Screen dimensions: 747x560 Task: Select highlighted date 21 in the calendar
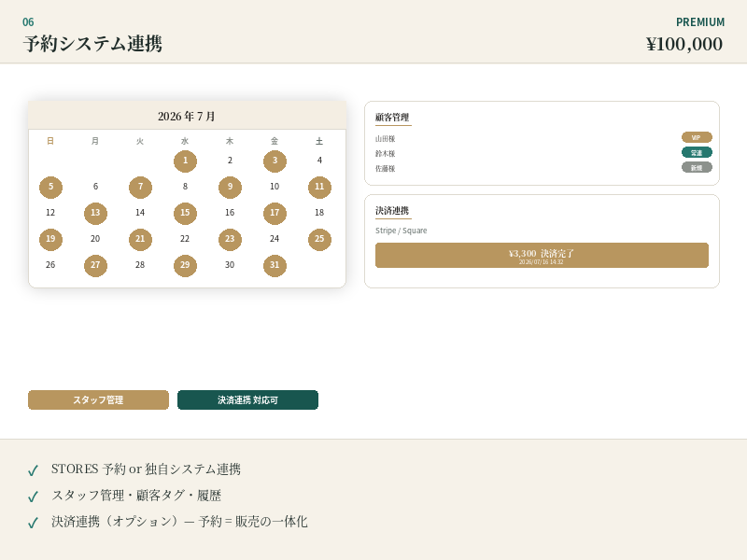point(141,239)
